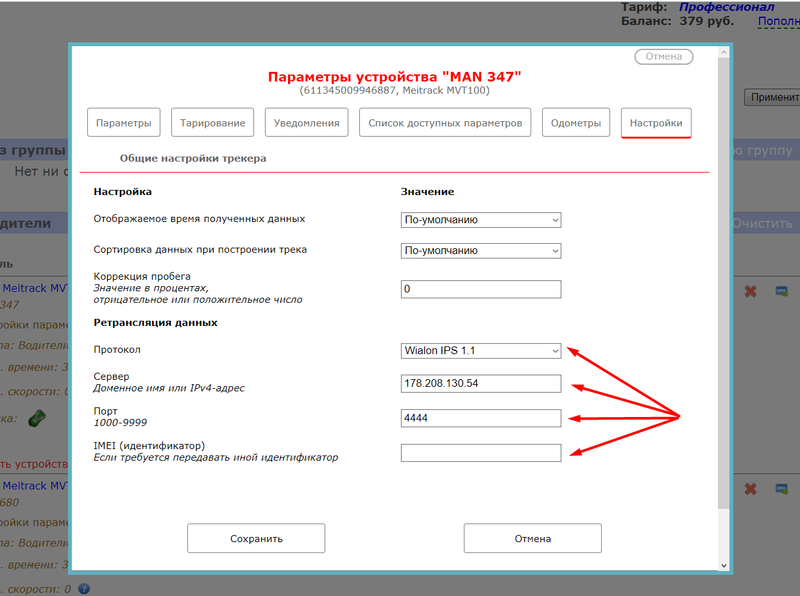Click the blue export icon for the second device
Screen dimensions: 800x596
pyautogui.click(x=781, y=489)
